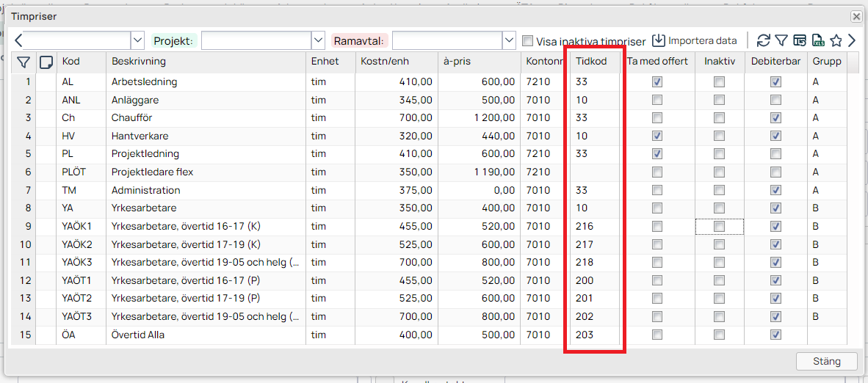The height and width of the screenshot is (383, 868).
Task: Expand the Ramavtal dropdown
Action: 509,40
